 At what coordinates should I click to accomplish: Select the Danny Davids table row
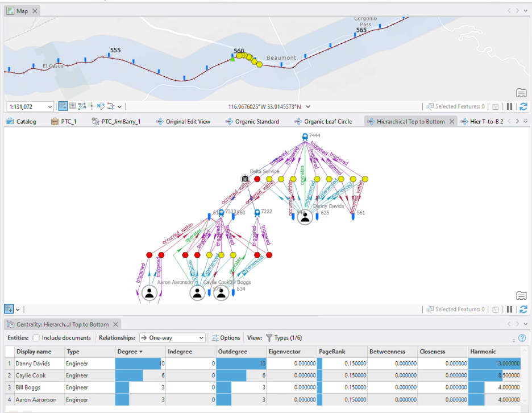pyautogui.click(x=263, y=364)
